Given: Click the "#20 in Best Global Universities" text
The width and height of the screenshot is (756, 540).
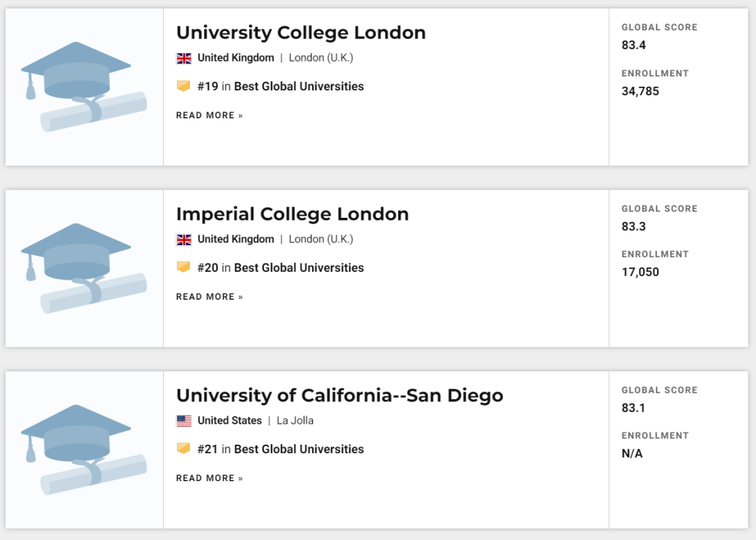Looking at the screenshot, I should pos(281,268).
